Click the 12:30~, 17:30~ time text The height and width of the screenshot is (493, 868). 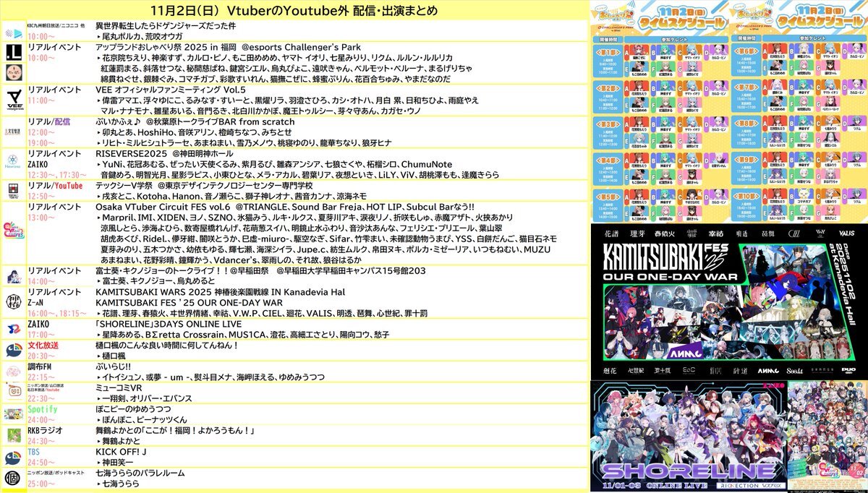[x=57, y=175]
